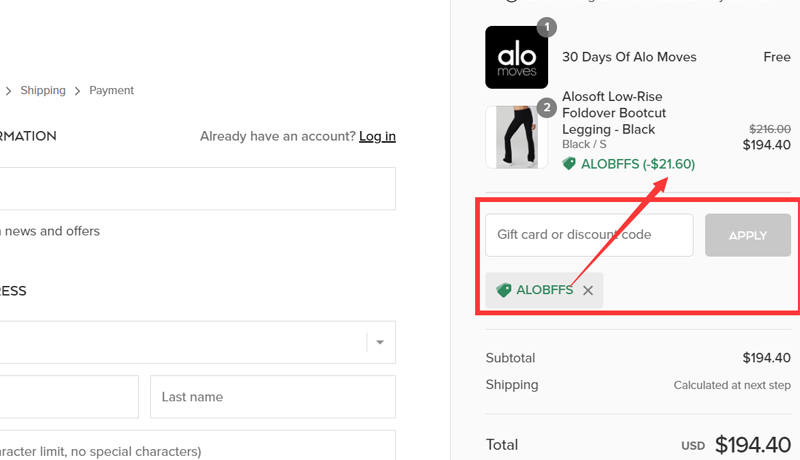Image resolution: width=800 pixels, height=460 pixels.
Task: Open the Alo Moves logo thumbnail
Action: (x=517, y=57)
